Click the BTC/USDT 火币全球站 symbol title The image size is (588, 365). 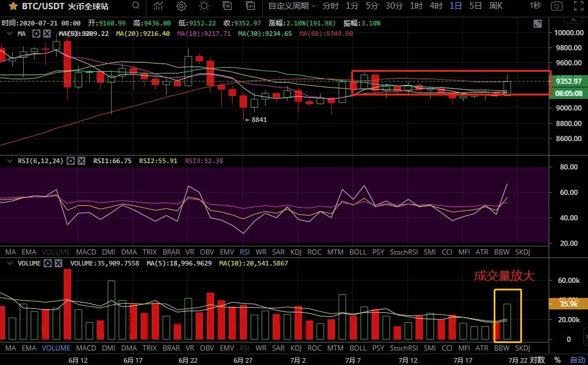65,6
